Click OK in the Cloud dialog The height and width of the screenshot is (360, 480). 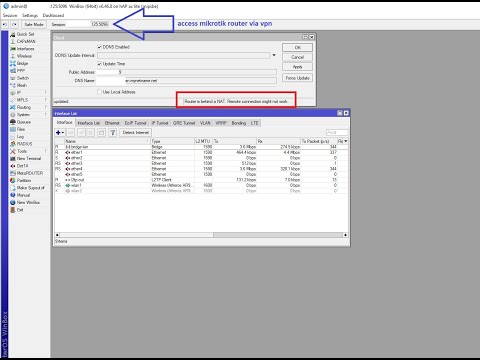pyautogui.click(x=298, y=48)
